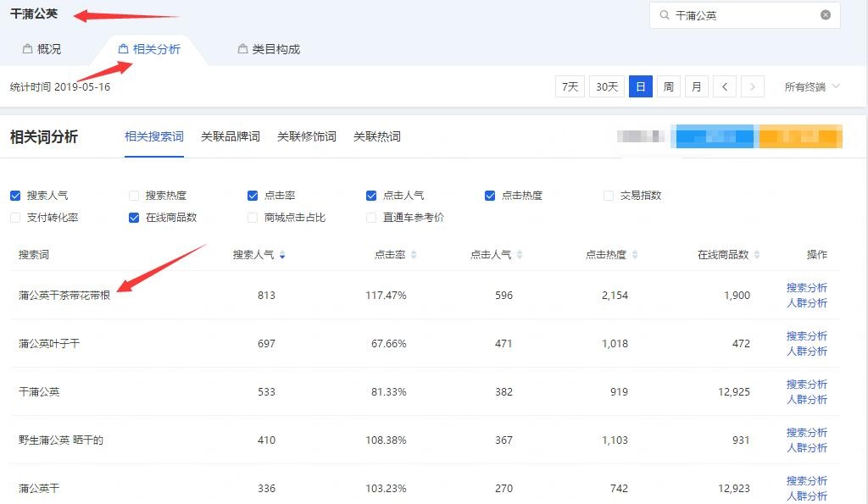
Task: Clear the search box with the X icon
Action: 826,15
